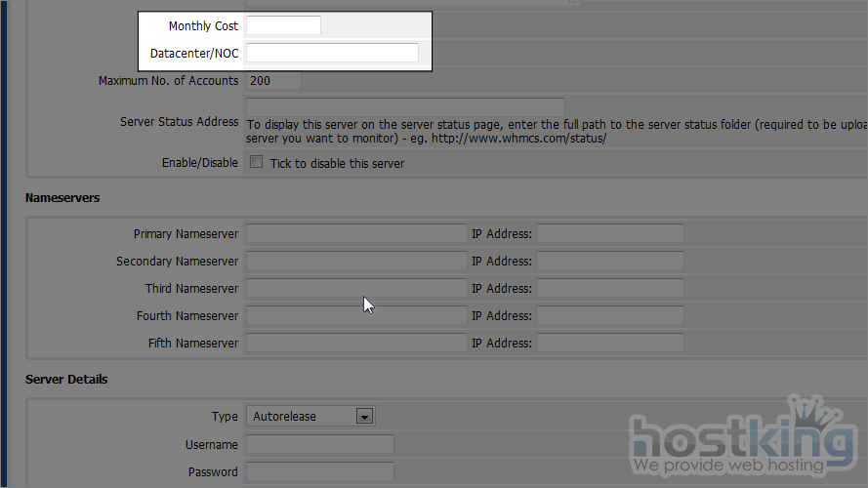Click the Password field in Server Details
This screenshot has width=868, height=488.
pos(319,472)
